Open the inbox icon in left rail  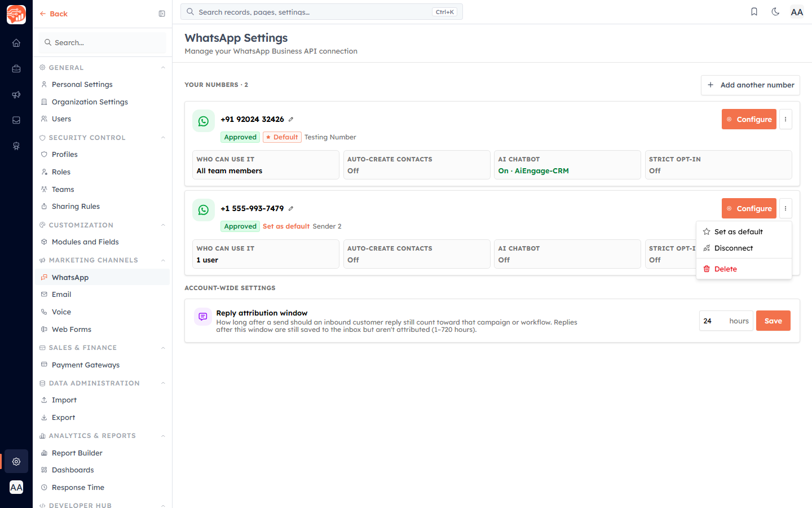(16, 120)
